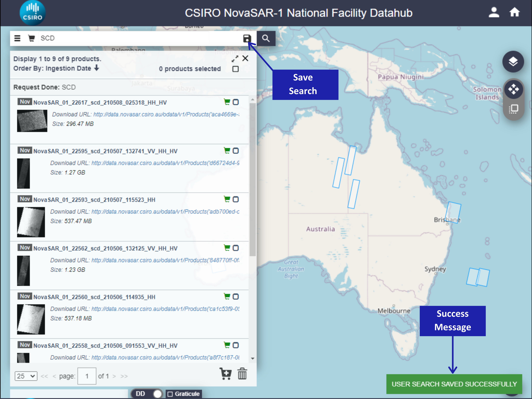The image size is (532, 399).
Task: Select all products checkbox
Action: (x=235, y=69)
